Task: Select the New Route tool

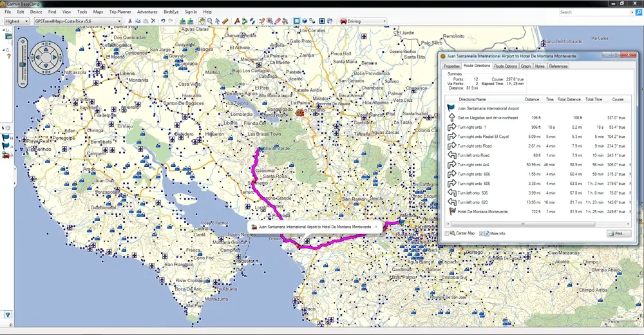Action: pyautogui.click(x=244, y=21)
